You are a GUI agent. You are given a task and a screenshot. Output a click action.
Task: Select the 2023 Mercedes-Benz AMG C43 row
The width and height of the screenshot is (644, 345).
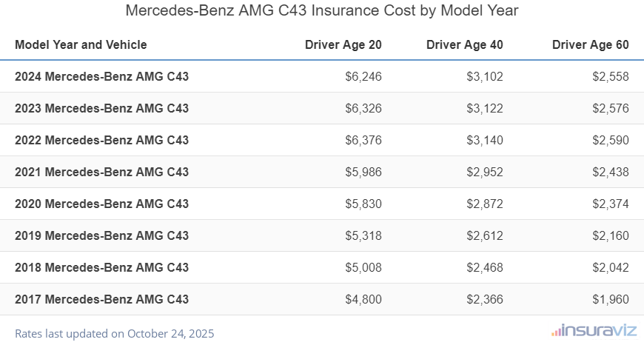[101, 108]
